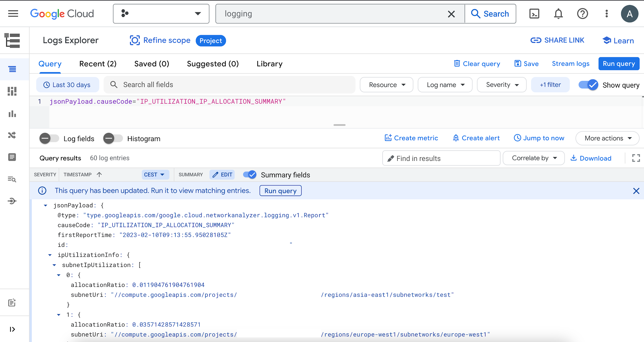
Task: Open the Severity filter dropdown
Action: pyautogui.click(x=502, y=85)
